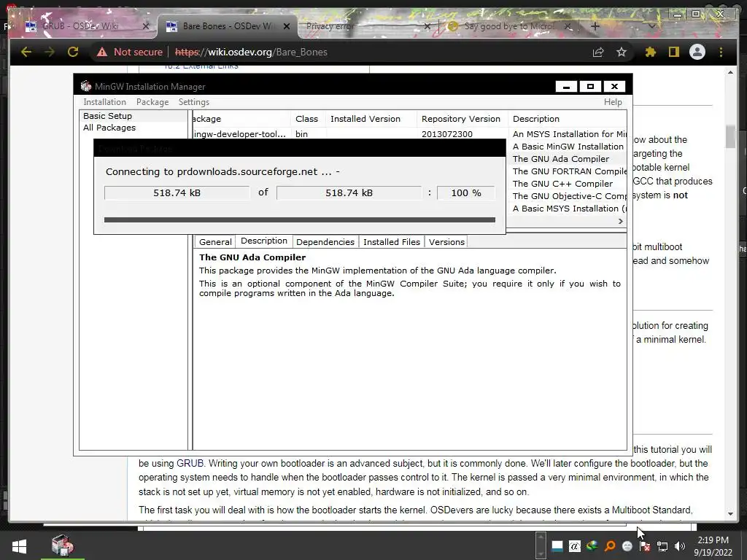Screen dimensions: 747x560
Task: Select The GNU FORTRAN Compiler row
Action: pos(567,171)
